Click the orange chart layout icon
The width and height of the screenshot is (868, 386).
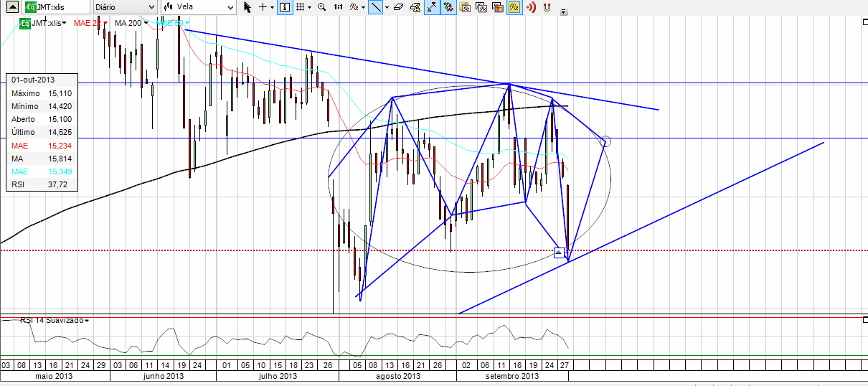tap(498, 7)
